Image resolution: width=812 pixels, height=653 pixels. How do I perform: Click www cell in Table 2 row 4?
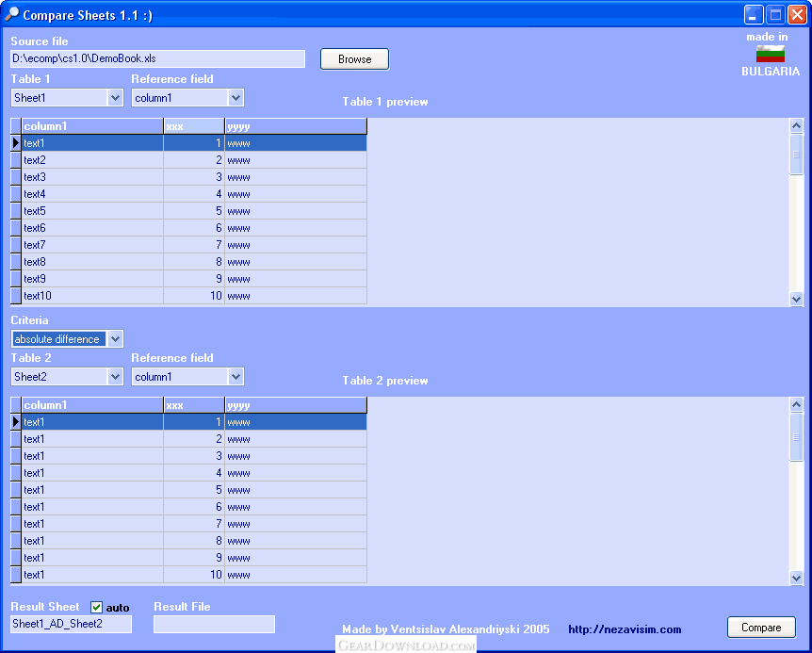tap(296, 473)
